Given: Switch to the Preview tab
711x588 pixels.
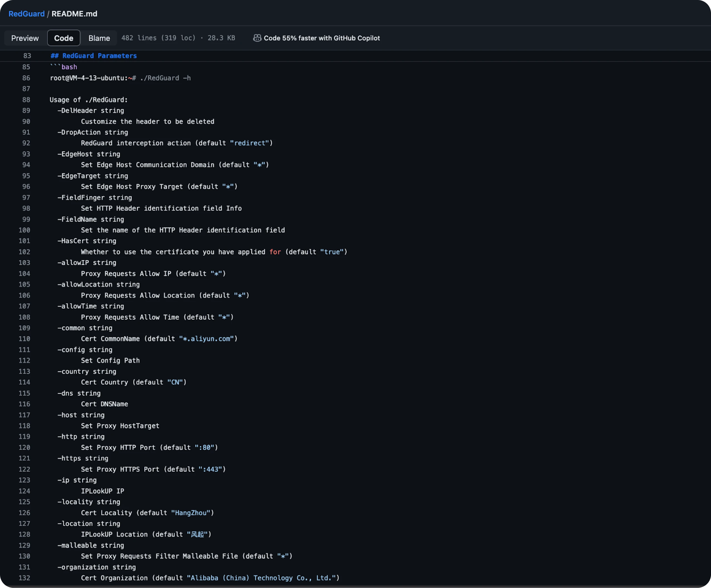Looking at the screenshot, I should [x=25, y=38].
